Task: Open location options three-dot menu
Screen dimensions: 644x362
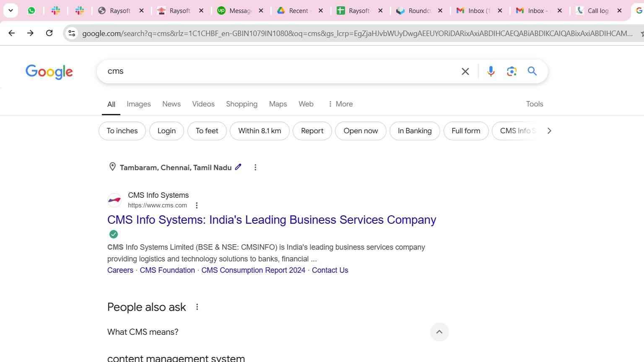Action: tap(255, 167)
